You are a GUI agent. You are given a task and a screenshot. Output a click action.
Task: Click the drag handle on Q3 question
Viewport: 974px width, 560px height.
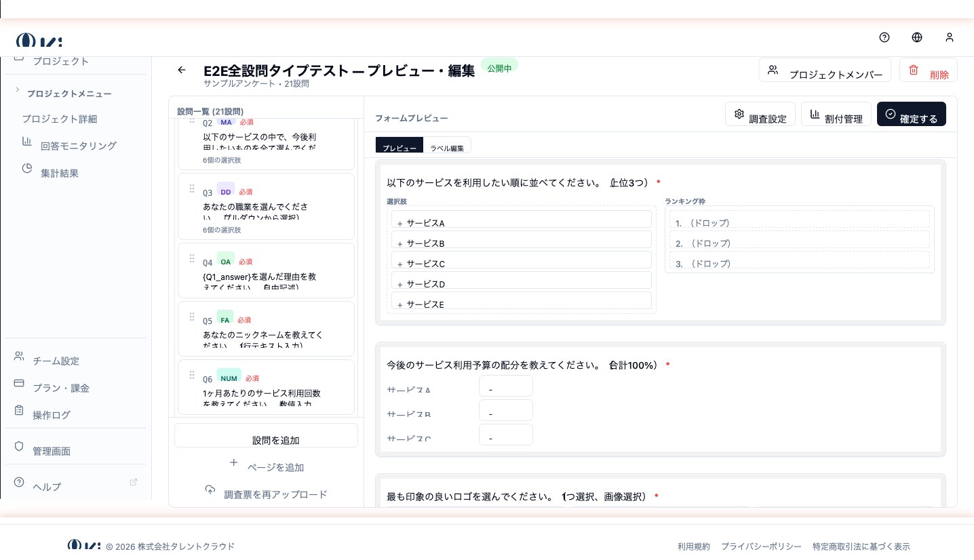tap(192, 188)
